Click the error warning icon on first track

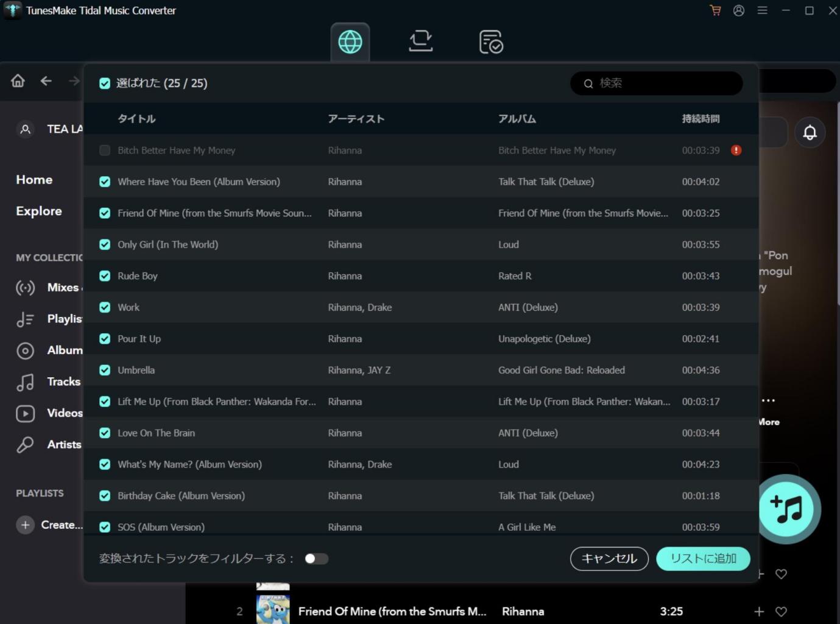point(736,150)
